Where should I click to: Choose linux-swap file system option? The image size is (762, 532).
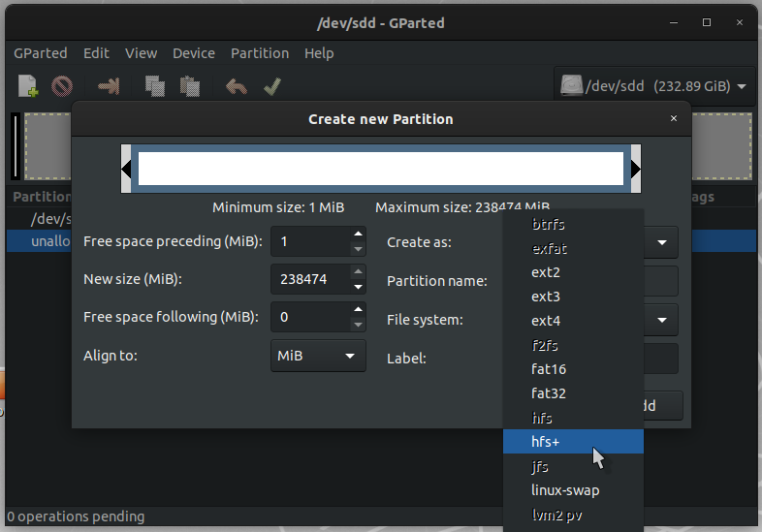tap(574, 490)
